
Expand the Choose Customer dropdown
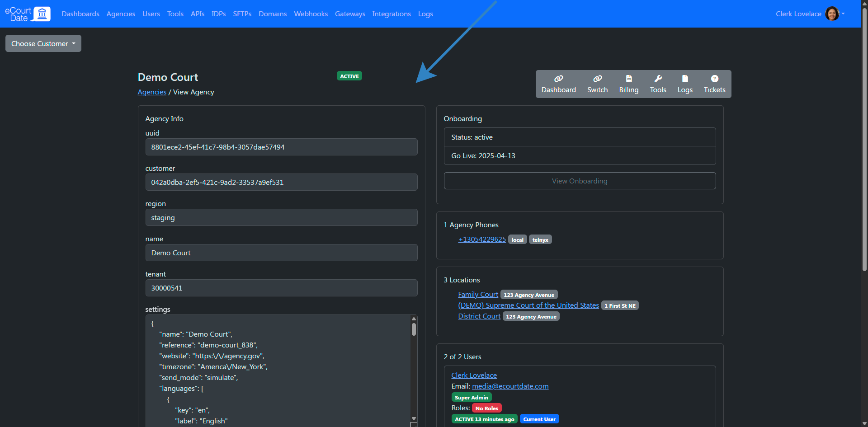pyautogui.click(x=43, y=43)
